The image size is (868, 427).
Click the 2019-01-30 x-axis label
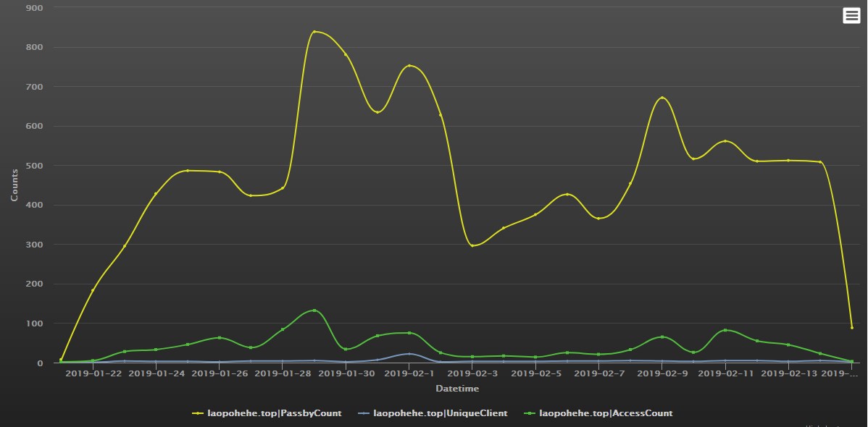(346, 373)
